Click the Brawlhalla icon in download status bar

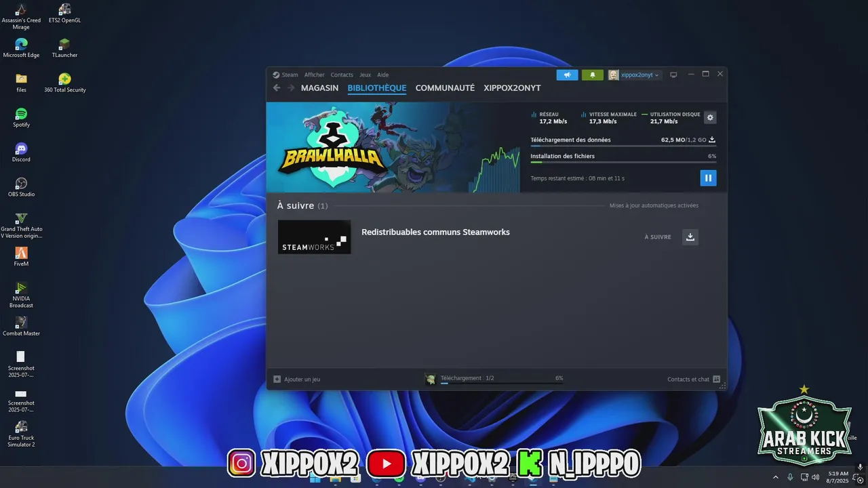430,379
